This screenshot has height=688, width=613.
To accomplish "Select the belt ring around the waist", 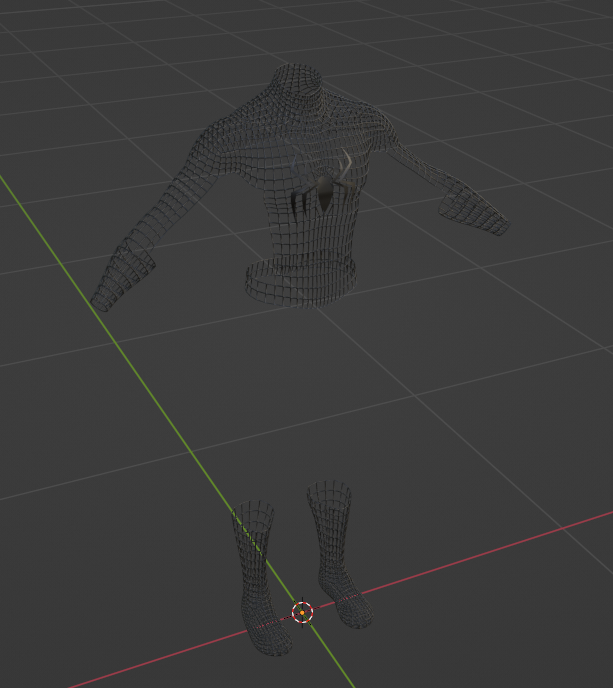I will click(301, 283).
